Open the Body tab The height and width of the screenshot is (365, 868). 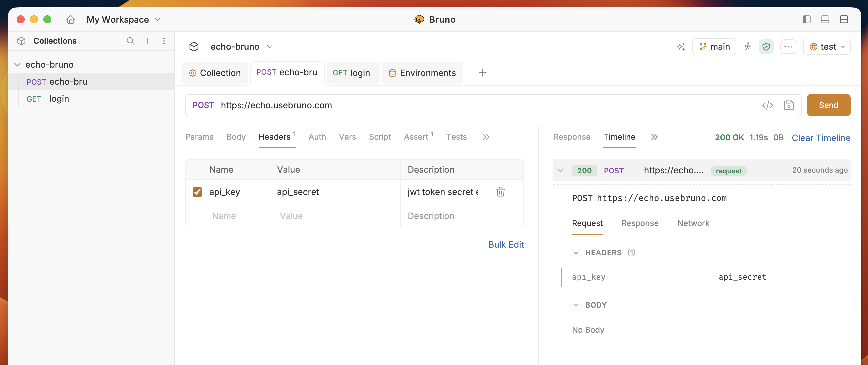pos(236,137)
